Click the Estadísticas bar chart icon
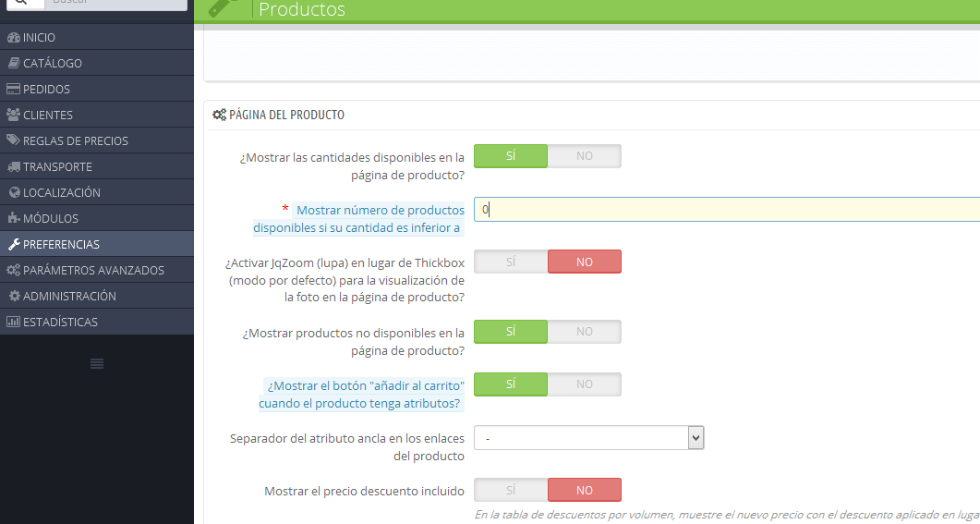 [13, 322]
